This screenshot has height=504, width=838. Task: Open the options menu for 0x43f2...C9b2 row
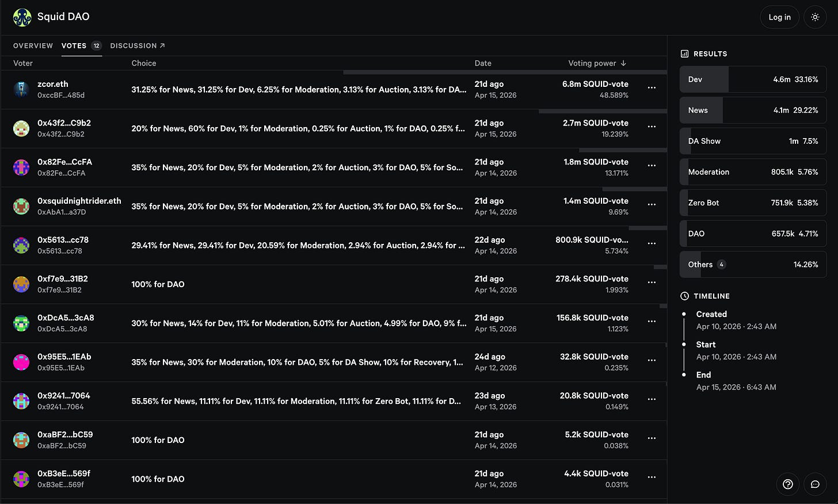tap(652, 127)
